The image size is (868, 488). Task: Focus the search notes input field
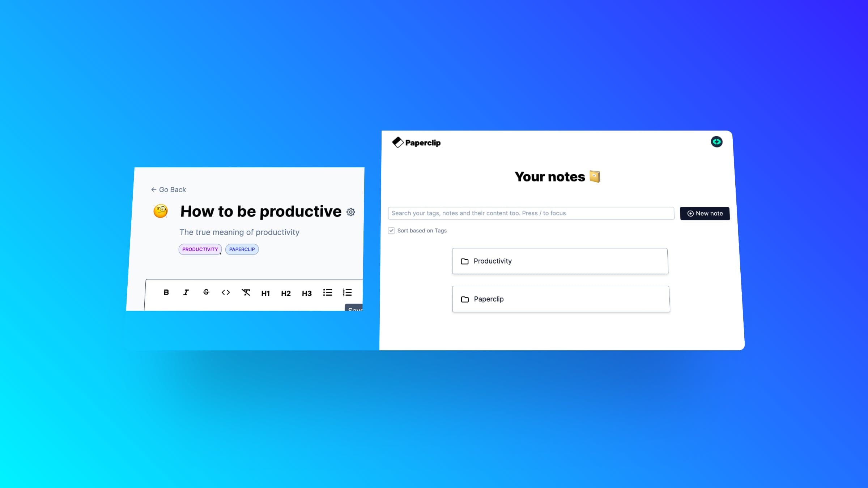[x=531, y=213]
